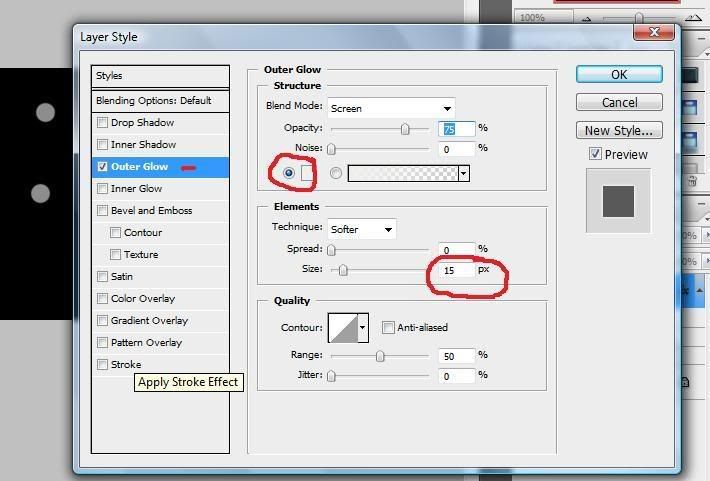
Task: Select the Drop Shadow label
Action: point(143,123)
